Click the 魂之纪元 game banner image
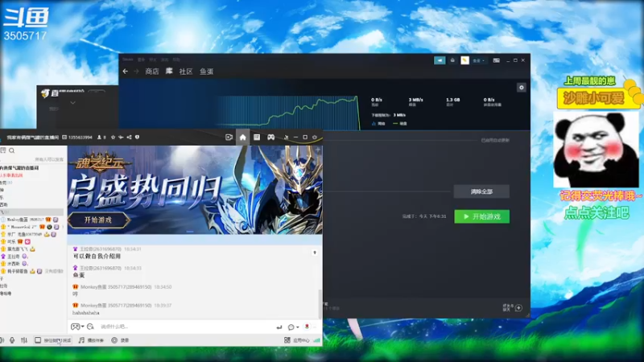The width and height of the screenshot is (644, 362). click(195, 190)
